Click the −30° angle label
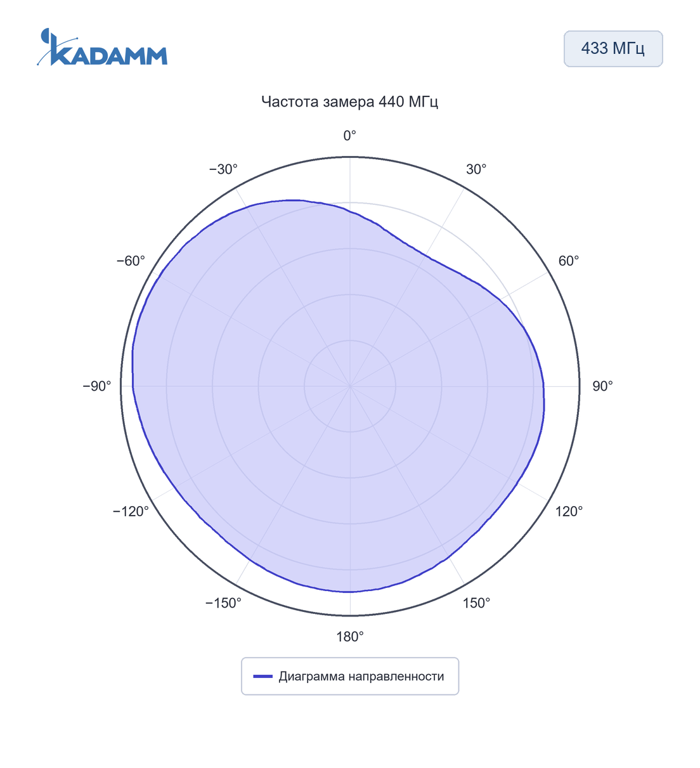Viewport: 700px width, 768px height. (223, 169)
